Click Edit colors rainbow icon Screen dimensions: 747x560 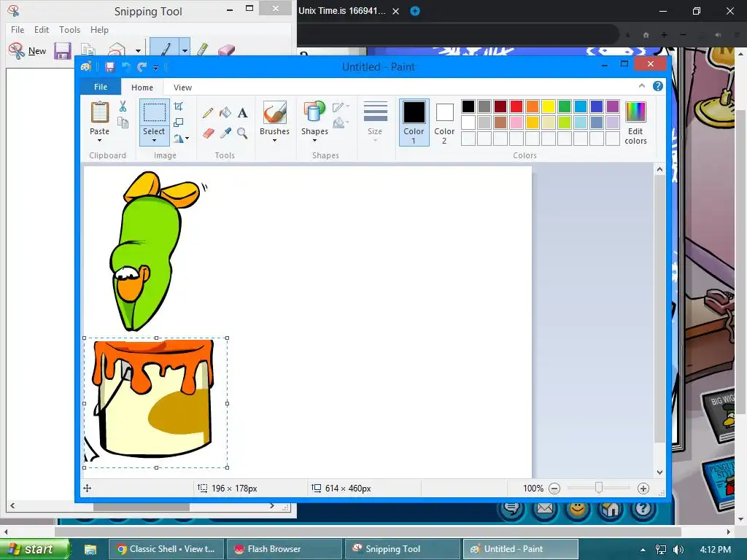pyautogui.click(x=635, y=112)
